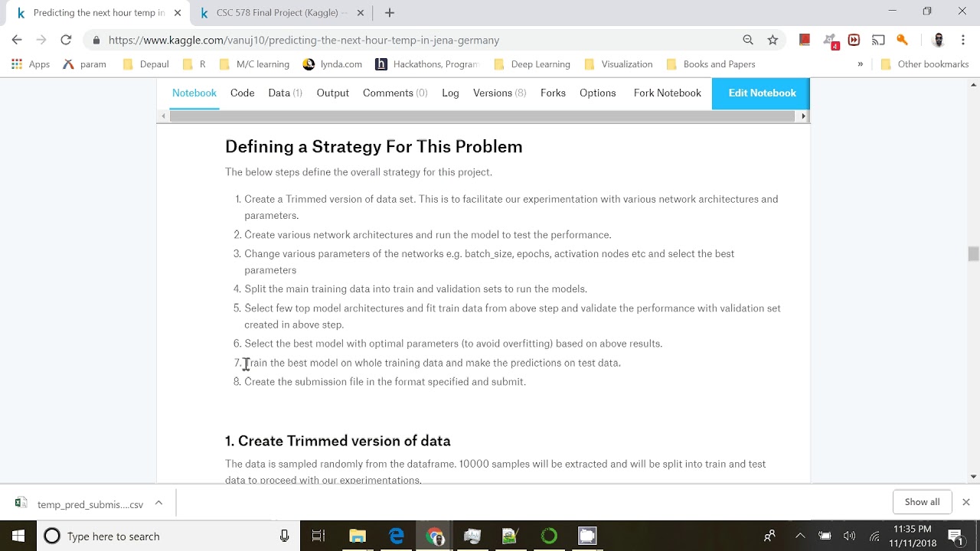Open the Wi-Fi network icon in tray
The image size is (980, 551).
[874, 536]
